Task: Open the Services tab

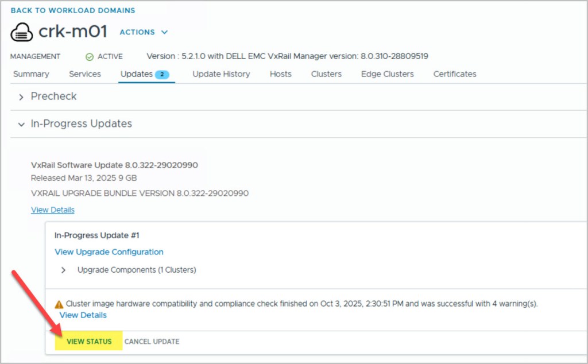Action: click(x=85, y=74)
